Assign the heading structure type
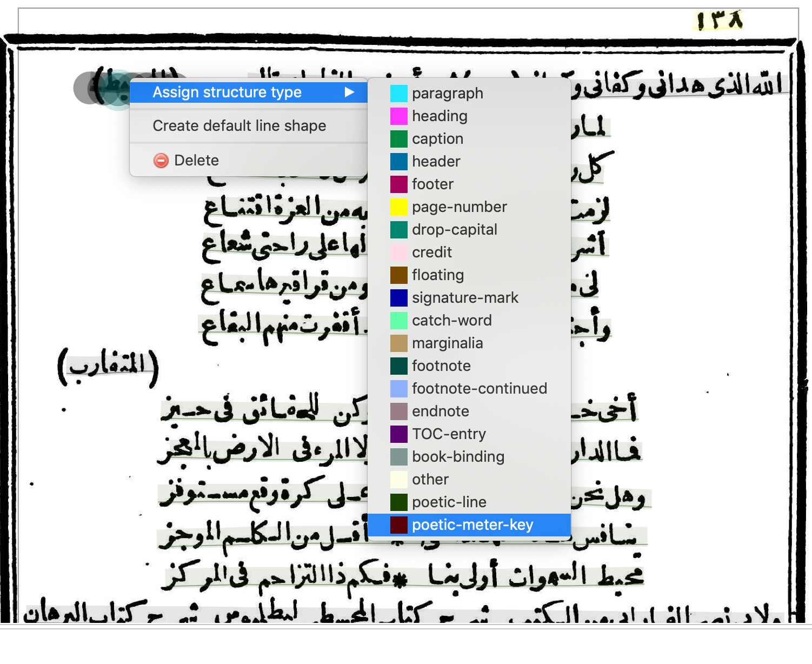 pos(469,116)
